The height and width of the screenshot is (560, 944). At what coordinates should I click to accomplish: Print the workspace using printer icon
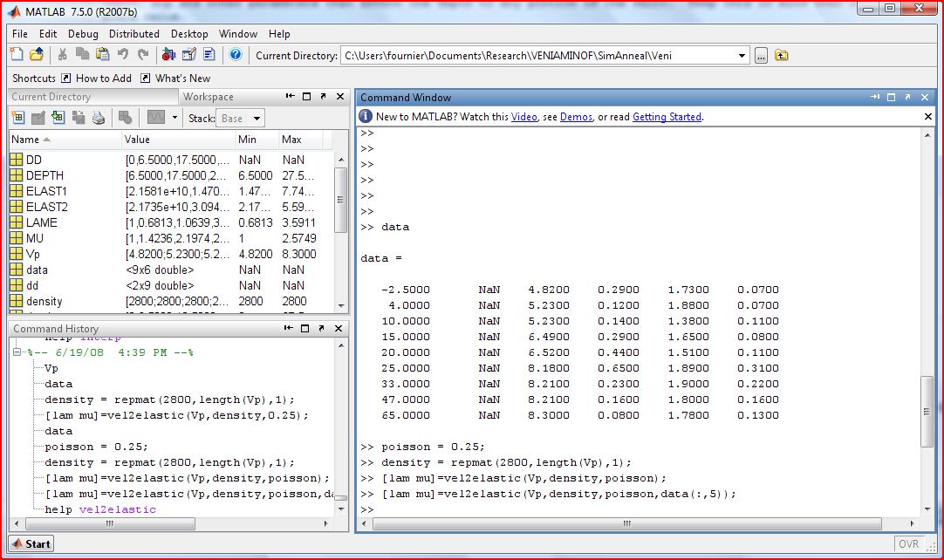[99, 118]
